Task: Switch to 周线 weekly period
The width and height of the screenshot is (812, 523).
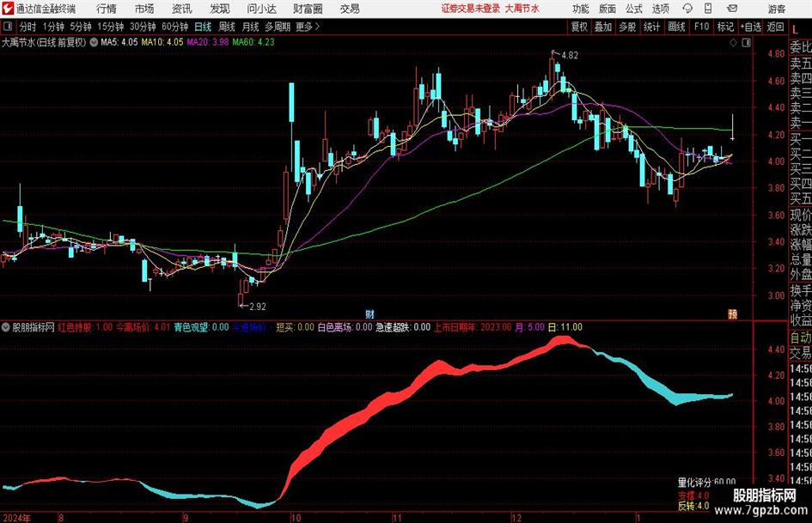Action: [227, 27]
